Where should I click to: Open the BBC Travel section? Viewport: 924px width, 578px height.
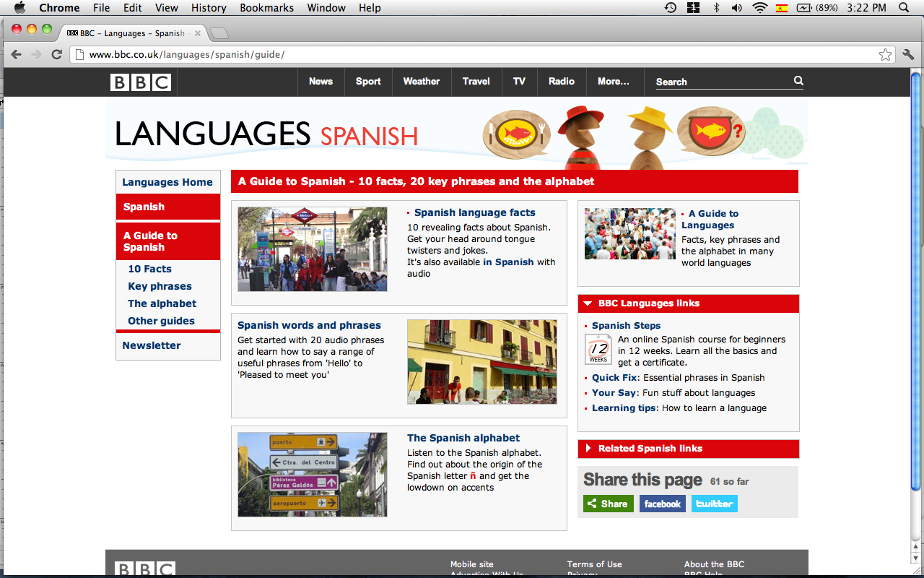(x=476, y=82)
